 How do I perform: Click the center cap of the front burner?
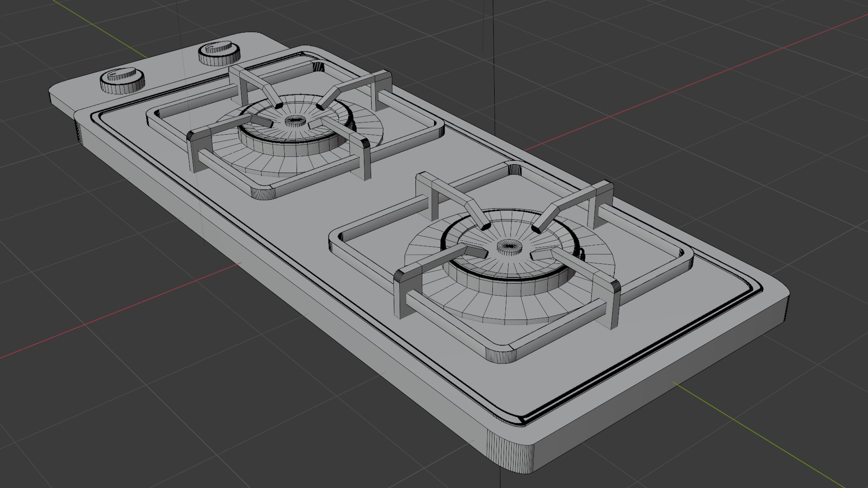[x=509, y=248]
